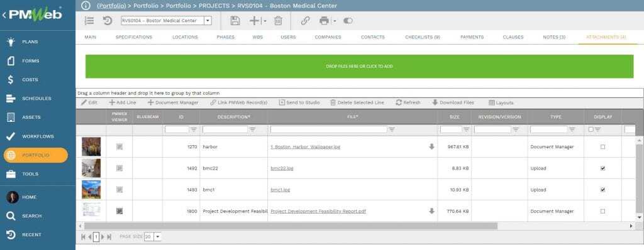Open the harbor image thumbnail
The width and height of the screenshot is (644, 250).
click(91, 146)
